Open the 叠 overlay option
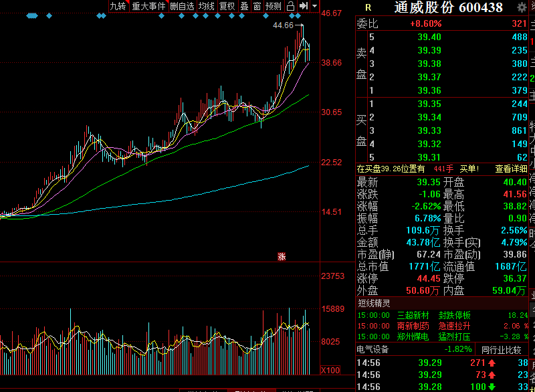535x392 pixels. (x=244, y=6)
